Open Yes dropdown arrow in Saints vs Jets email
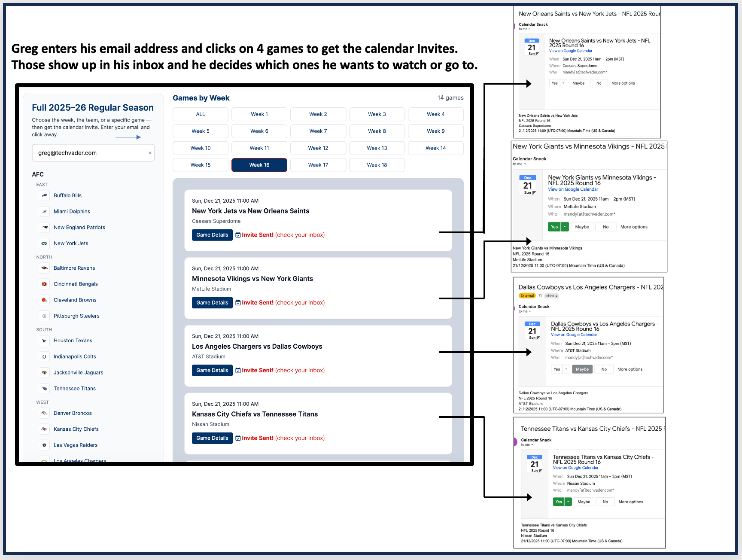 [x=563, y=83]
